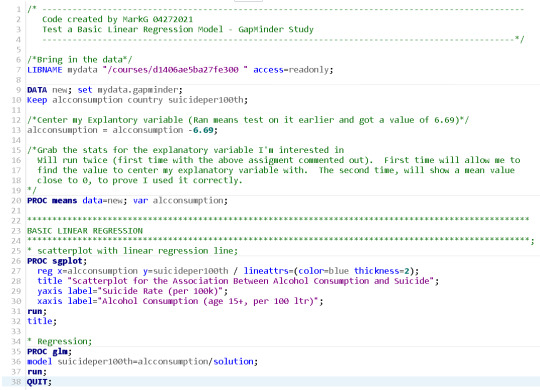Click the xaxis keyword on line 30
540x390 pixels.
tap(50, 301)
